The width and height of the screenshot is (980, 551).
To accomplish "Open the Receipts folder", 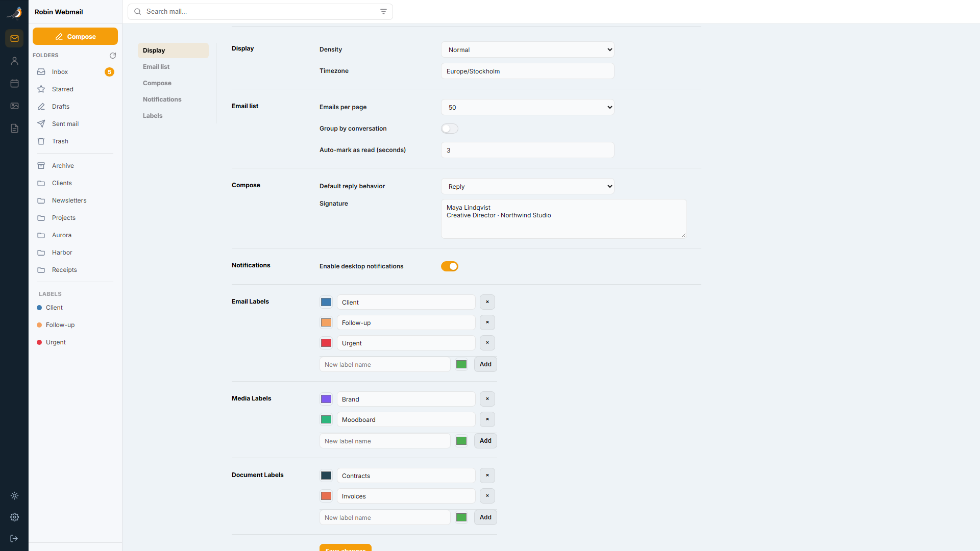I will tap(75, 270).
